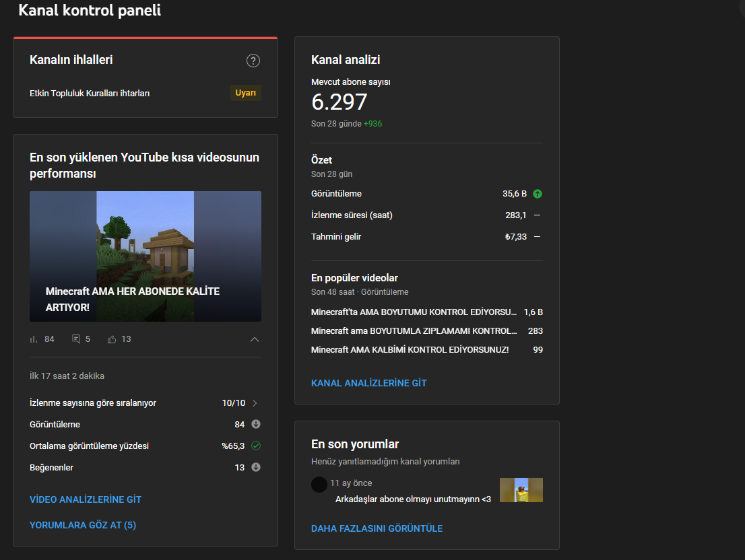Open KANAL ANALİZLERİNE GİT link
The width and height of the screenshot is (745, 560).
tap(368, 383)
